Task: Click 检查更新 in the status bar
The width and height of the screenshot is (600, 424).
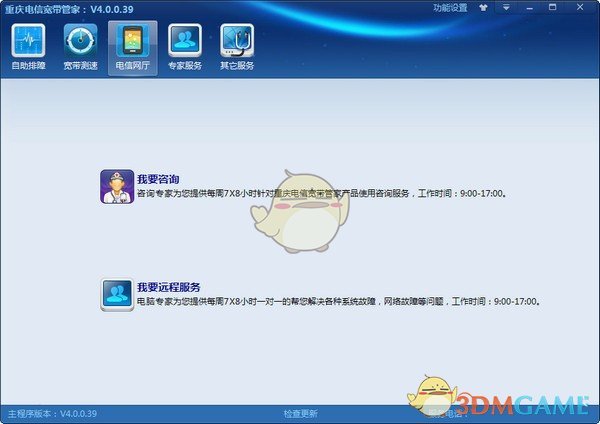Action: (x=300, y=414)
